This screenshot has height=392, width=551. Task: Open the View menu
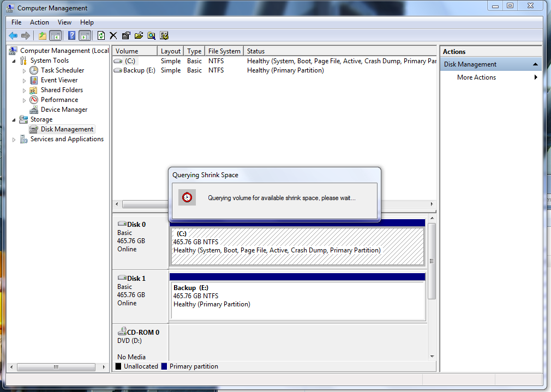coord(64,22)
